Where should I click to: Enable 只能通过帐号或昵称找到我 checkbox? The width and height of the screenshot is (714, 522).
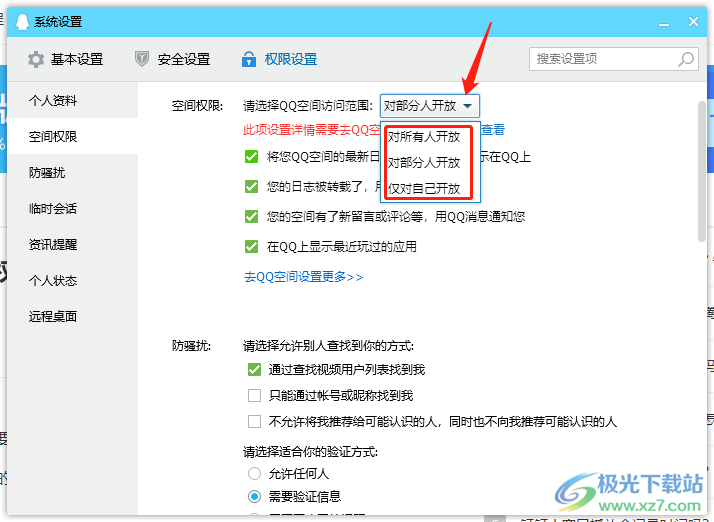coord(254,395)
